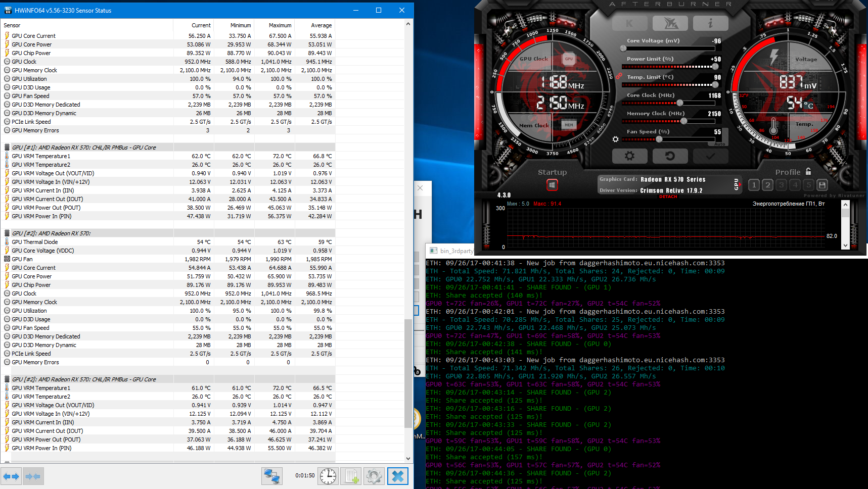Toggle power/temp limit link icon

pyautogui.click(x=619, y=75)
